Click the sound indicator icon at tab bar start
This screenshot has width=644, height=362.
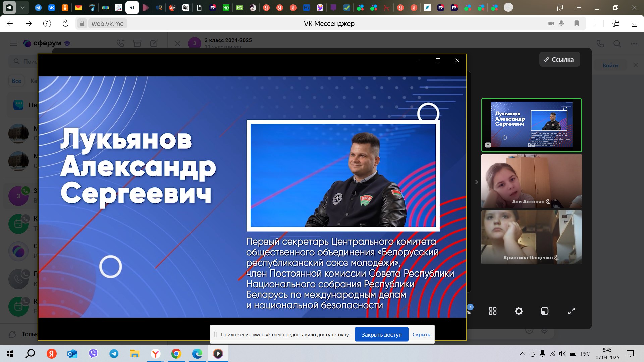(x=9, y=7)
